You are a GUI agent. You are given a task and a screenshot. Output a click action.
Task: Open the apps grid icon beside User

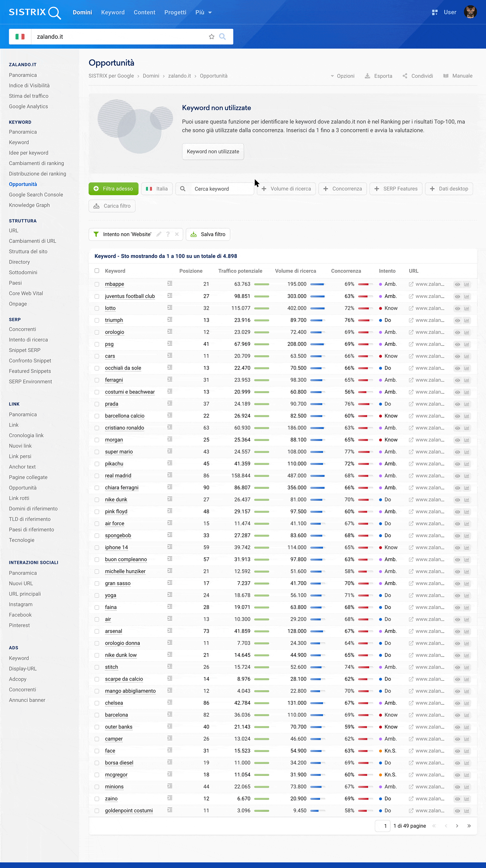click(x=435, y=12)
